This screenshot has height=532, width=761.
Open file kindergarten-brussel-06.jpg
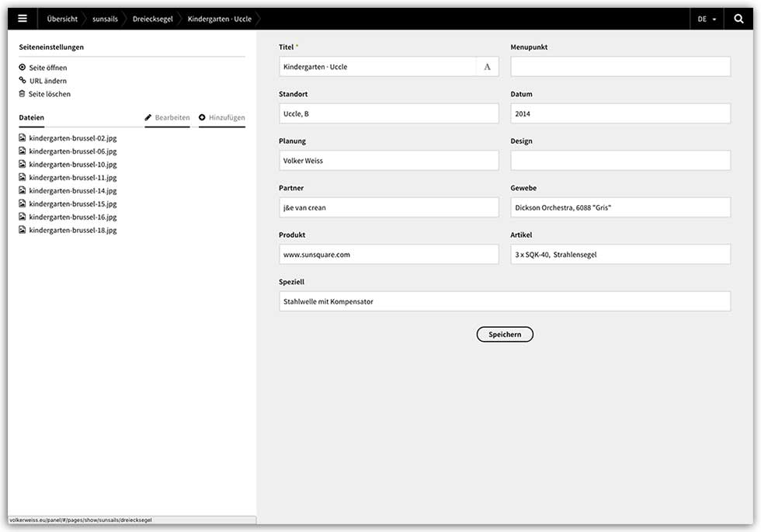[73, 151]
